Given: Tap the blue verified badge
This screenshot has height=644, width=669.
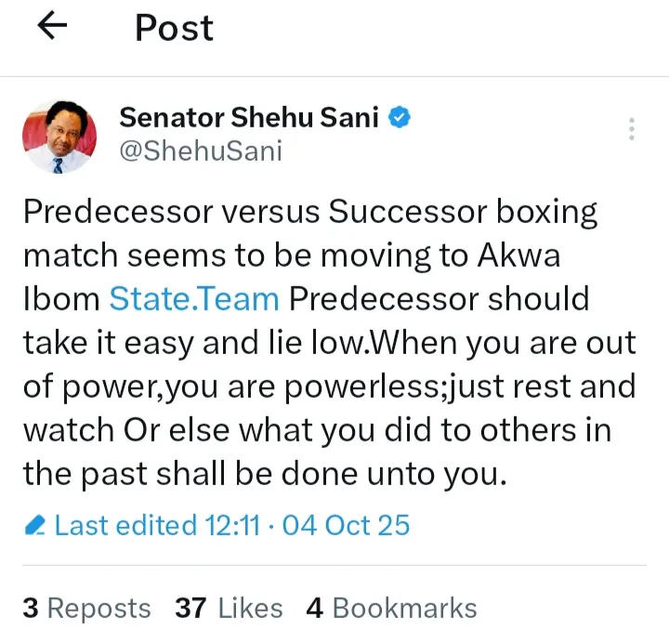Looking at the screenshot, I should pyautogui.click(x=400, y=118).
